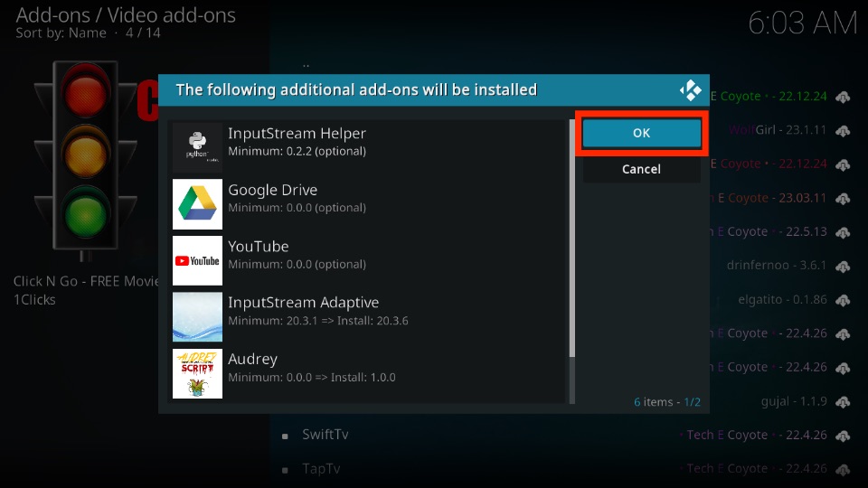The height and width of the screenshot is (488, 868).
Task: Click the '6 items - 1/2' page counter
Action: (x=667, y=401)
